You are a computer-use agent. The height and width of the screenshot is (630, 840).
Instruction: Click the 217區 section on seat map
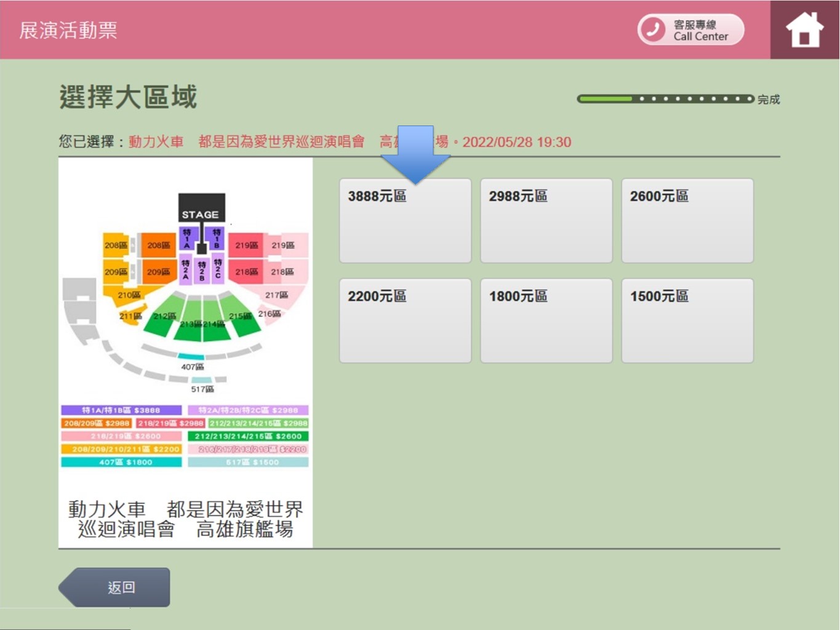pos(278,295)
